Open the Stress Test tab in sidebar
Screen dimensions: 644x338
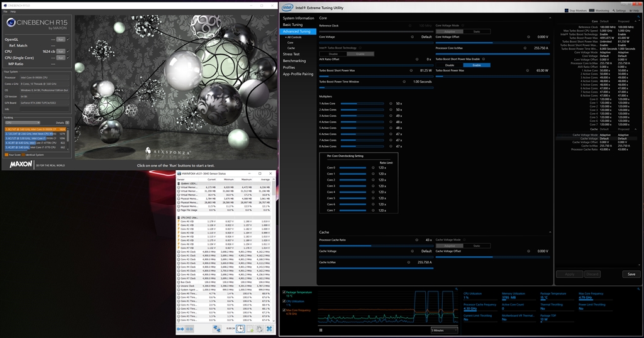click(291, 54)
